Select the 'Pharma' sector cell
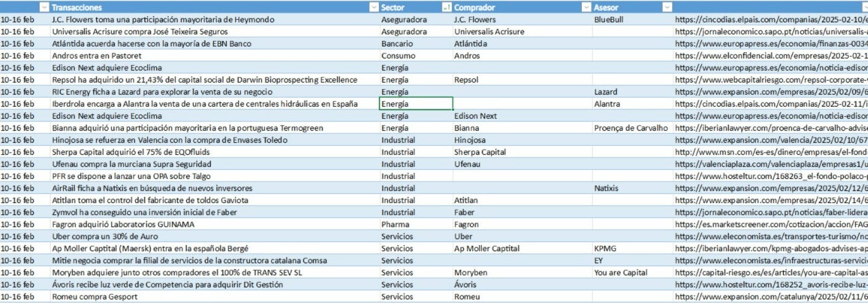 [x=416, y=224]
